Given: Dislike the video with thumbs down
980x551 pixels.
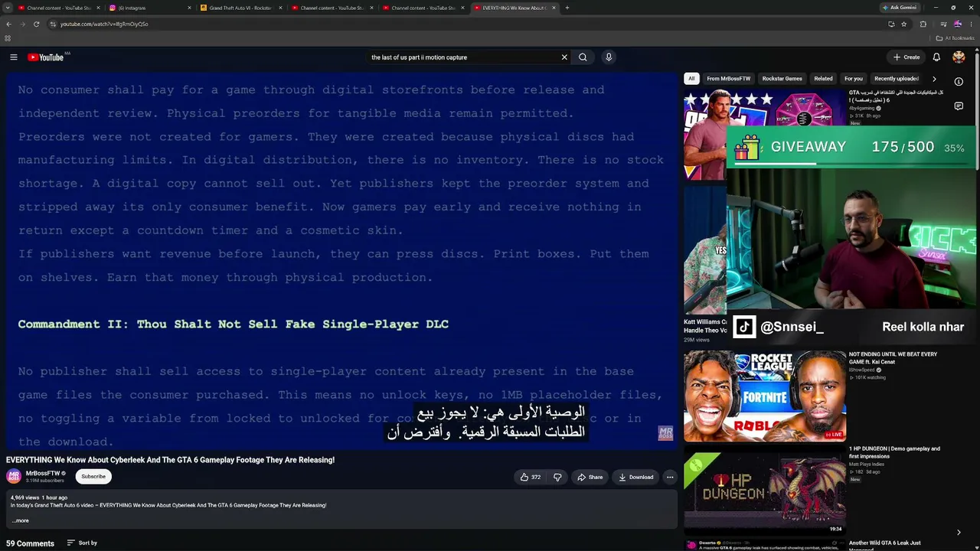Looking at the screenshot, I should (557, 477).
